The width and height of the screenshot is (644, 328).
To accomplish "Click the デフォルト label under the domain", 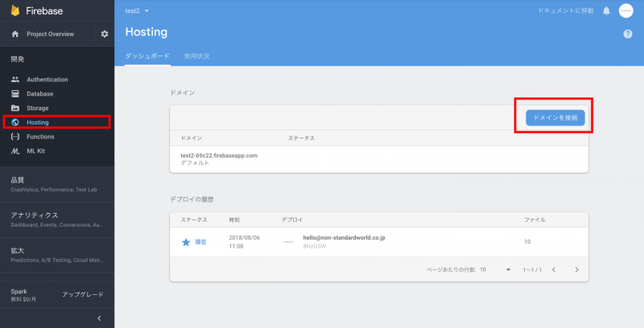I will coord(195,162).
